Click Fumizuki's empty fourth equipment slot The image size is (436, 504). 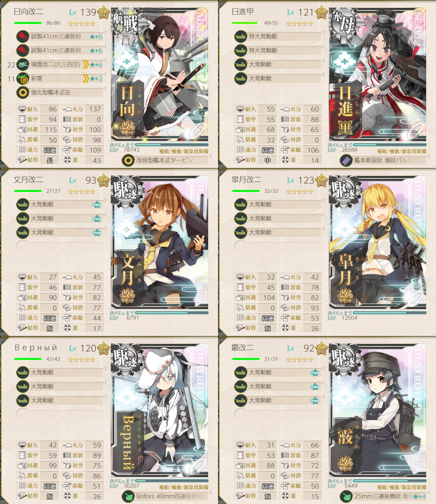[59, 246]
